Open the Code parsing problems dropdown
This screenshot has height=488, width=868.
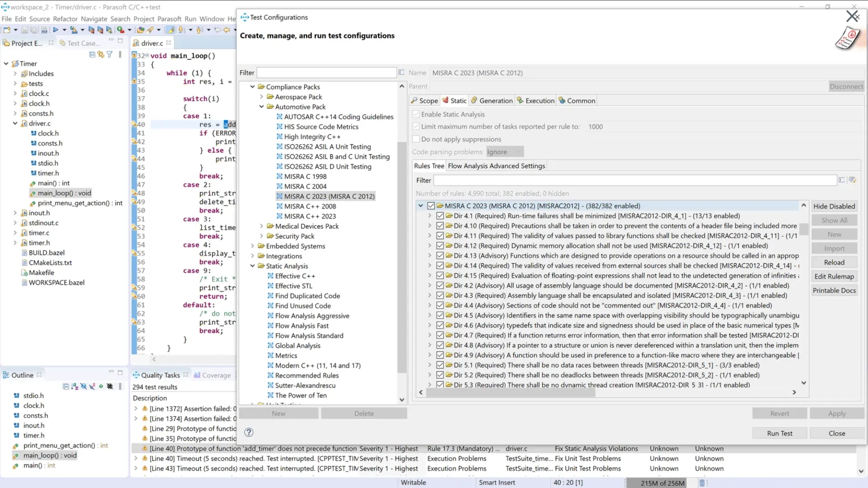pos(505,152)
